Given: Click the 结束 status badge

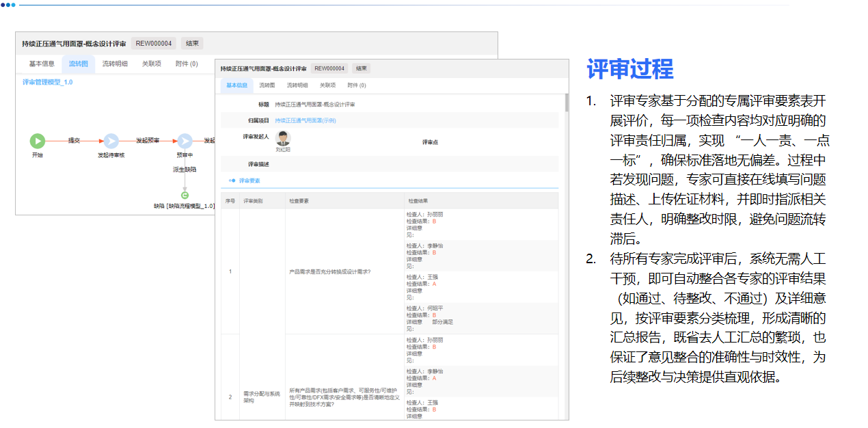Looking at the screenshot, I should tap(362, 69).
